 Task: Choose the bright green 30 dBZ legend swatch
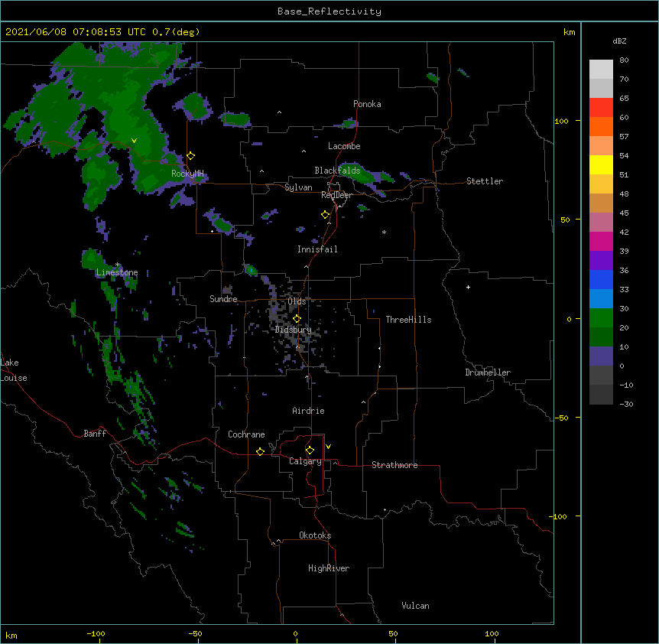(601, 318)
